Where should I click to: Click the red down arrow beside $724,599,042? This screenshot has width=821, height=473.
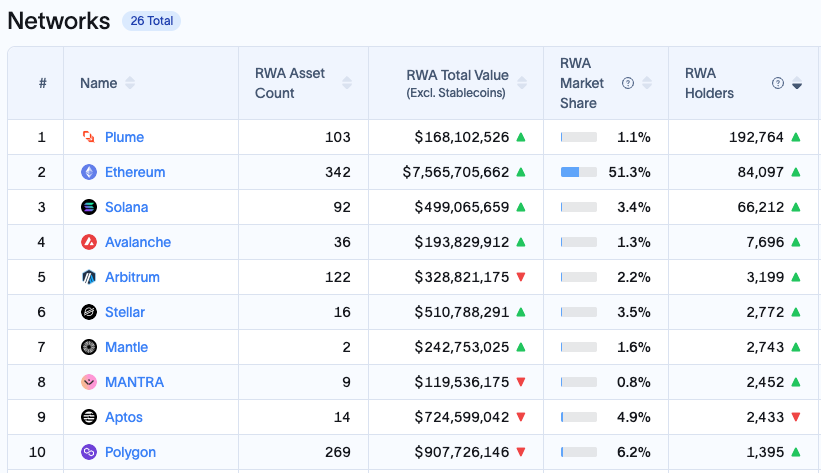[x=521, y=417]
